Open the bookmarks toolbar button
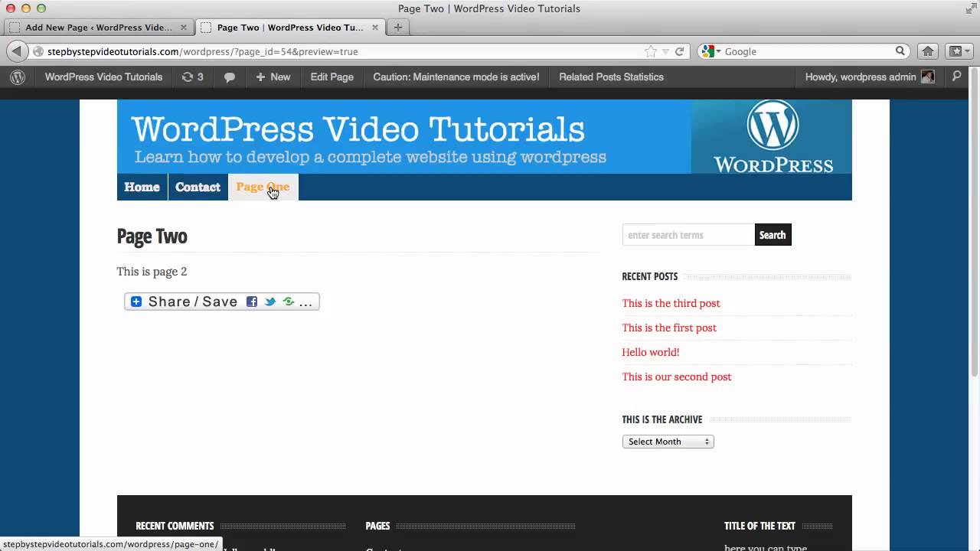980x551 pixels. click(959, 51)
